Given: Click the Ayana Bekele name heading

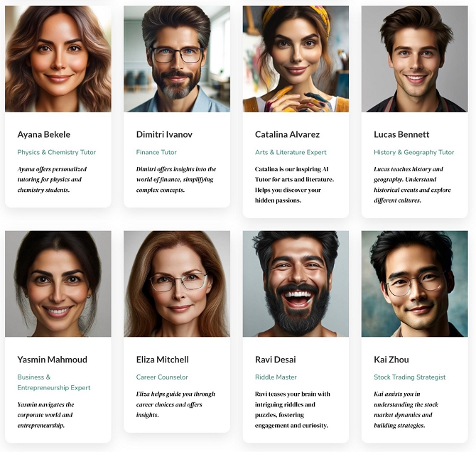Looking at the screenshot, I should click(44, 134).
